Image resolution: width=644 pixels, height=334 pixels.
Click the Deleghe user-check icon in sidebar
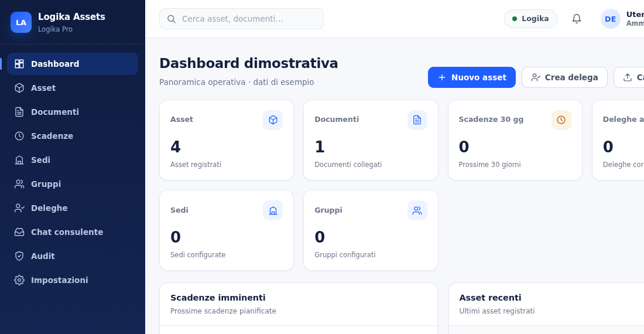(x=19, y=208)
